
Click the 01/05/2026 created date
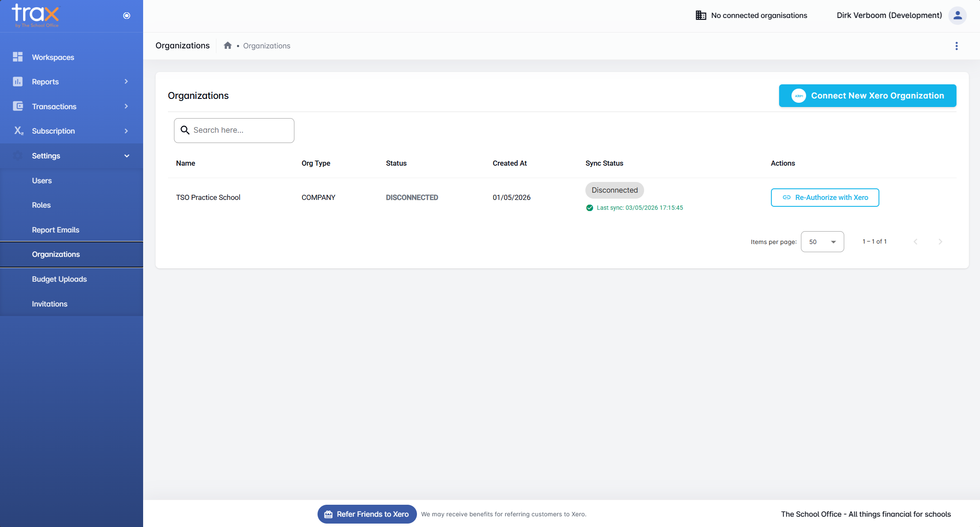(x=511, y=197)
